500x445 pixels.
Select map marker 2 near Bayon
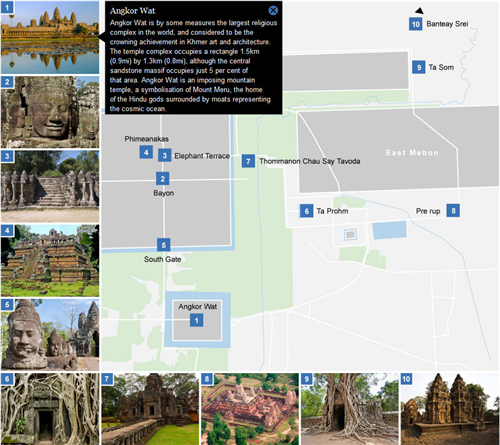click(x=163, y=179)
